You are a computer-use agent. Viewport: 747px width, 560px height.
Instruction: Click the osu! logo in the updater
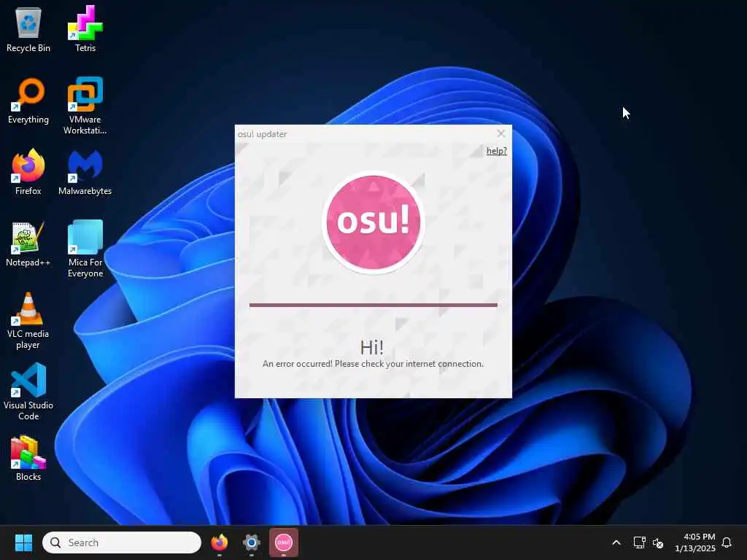(x=373, y=222)
